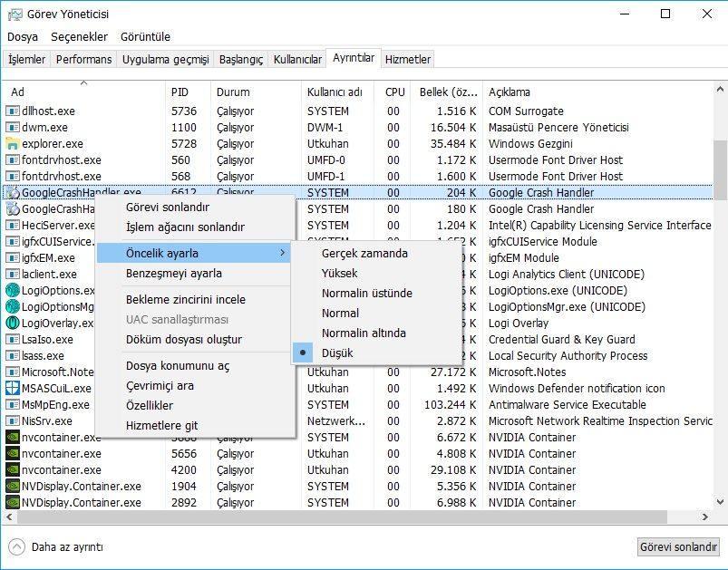Screen dimensions: 728x570
Task: Click the NisSrv.exe process icon
Action: (13, 420)
